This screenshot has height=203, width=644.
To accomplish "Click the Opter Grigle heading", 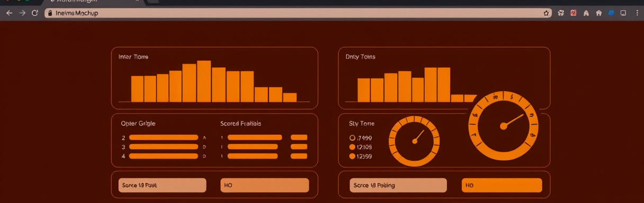I will tap(138, 123).
